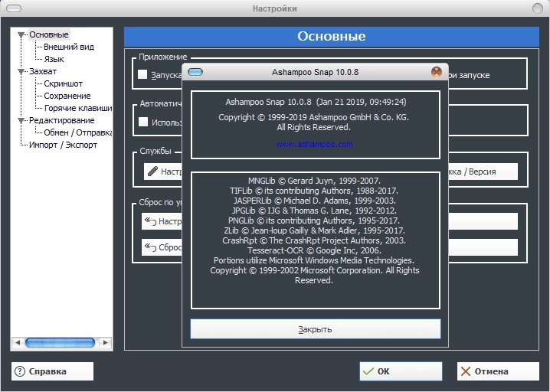Click the OK button
The image size is (550, 392).
coord(401,371)
